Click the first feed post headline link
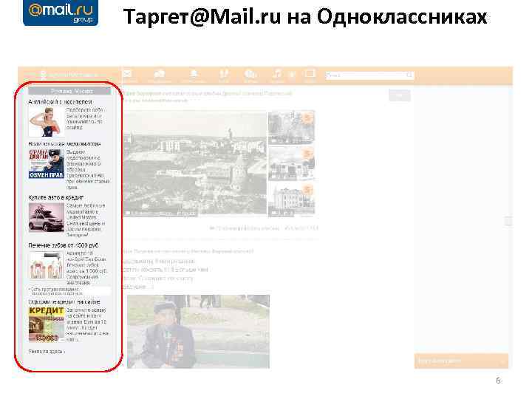This screenshot has width=532, height=399. pyautogui.click(x=208, y=93)
